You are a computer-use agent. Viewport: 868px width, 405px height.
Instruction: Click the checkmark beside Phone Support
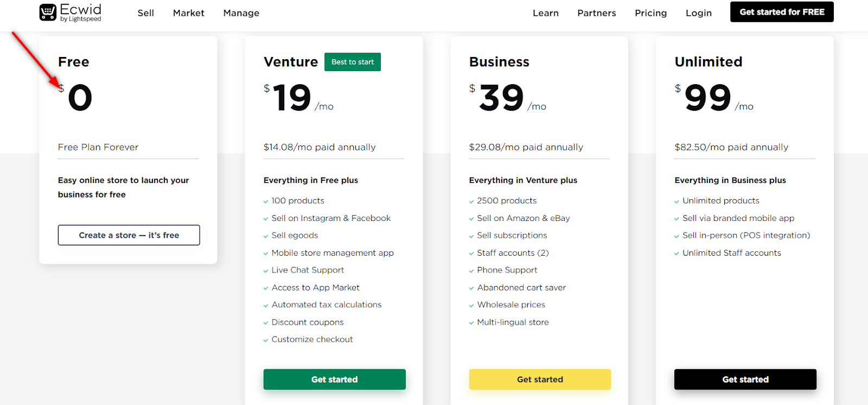click(x=471, y=270)
